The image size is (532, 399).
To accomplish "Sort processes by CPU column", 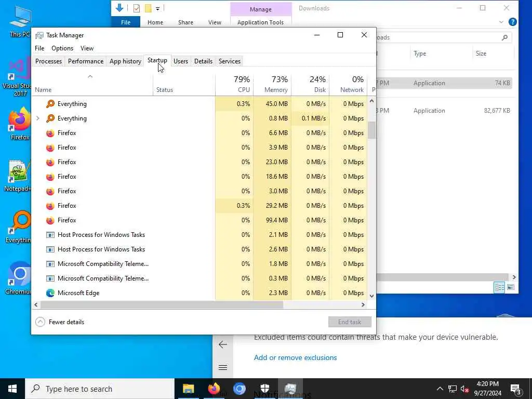I will pos(234,84).
